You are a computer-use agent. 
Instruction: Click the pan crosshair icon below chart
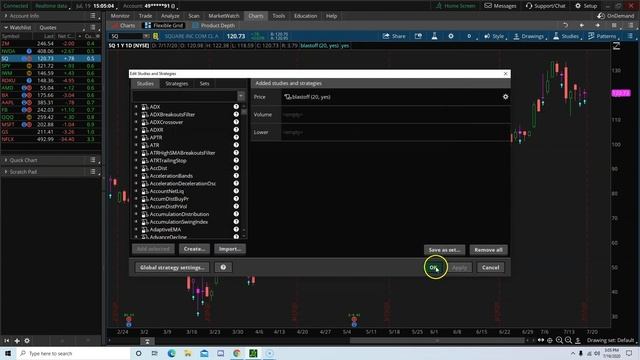[x=550, y=340]
